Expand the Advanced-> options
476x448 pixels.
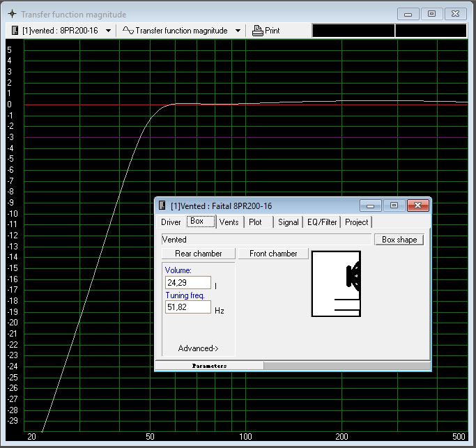pyautogui.click(x=198, y=348)
